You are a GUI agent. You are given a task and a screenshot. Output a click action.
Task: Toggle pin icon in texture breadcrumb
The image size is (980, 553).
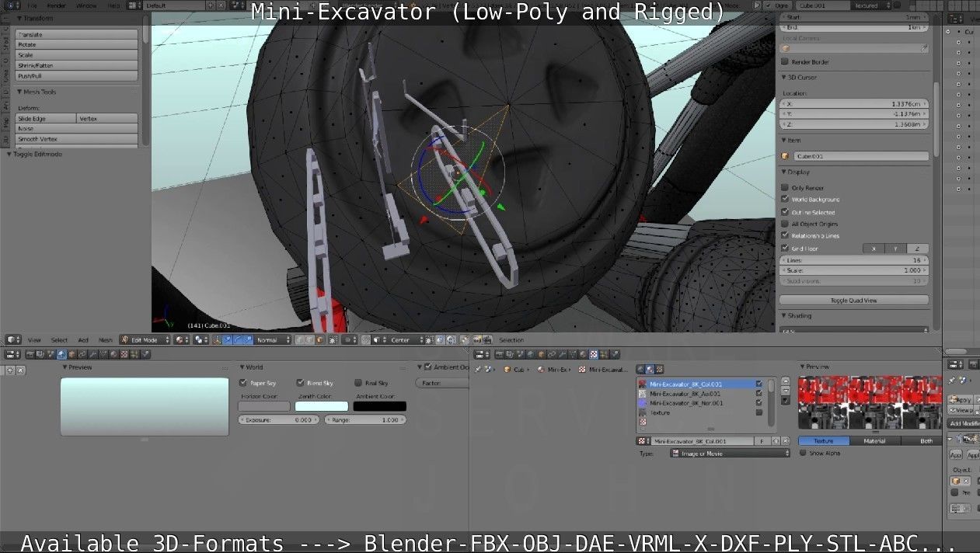tap(476, 369)
